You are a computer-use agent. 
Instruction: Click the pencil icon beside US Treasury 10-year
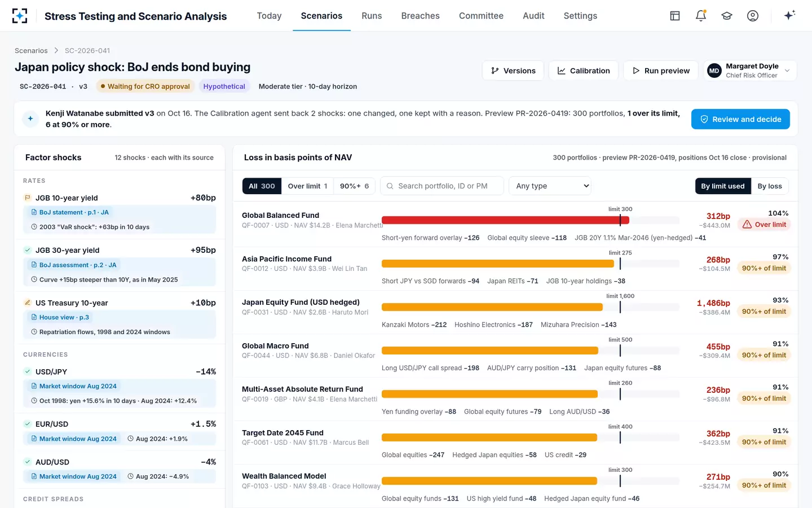[27, 303]
